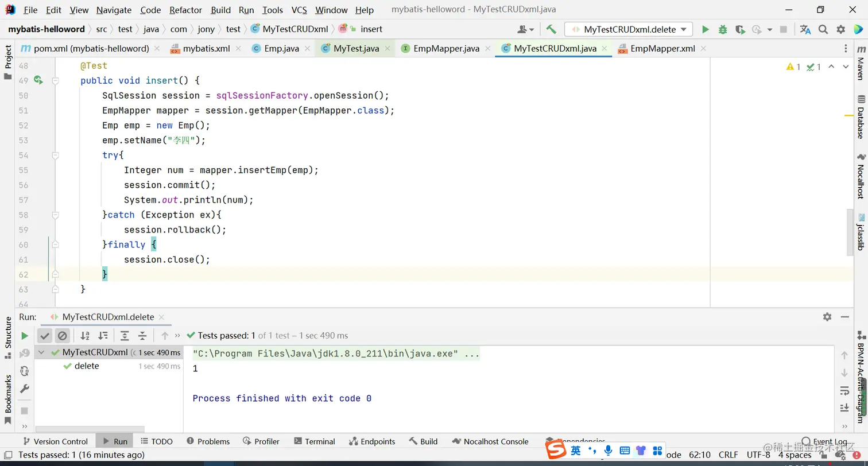Open the MyTestCRUDxml.delete run configuration dropdown

coord(629,29)
